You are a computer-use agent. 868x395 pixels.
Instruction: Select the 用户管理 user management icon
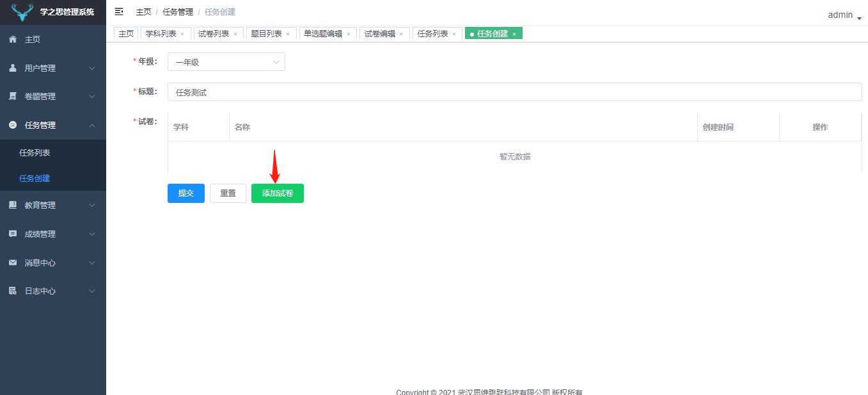(14, 67)
